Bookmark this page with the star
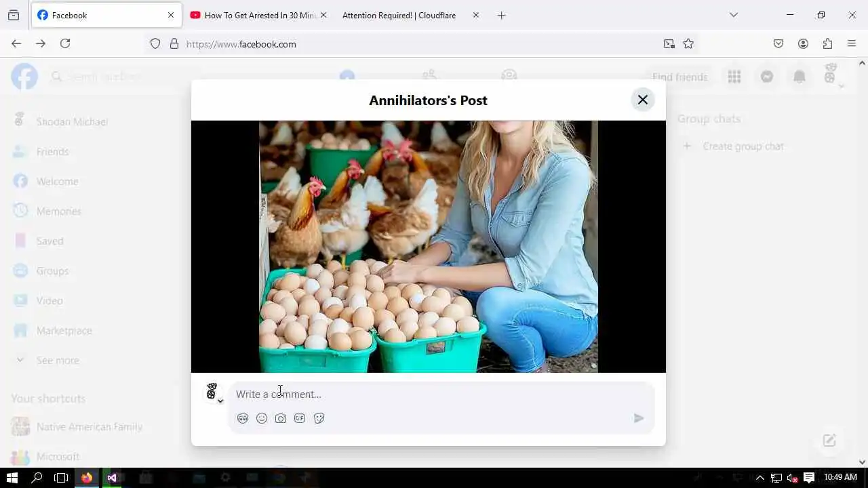 (x=688, y=43)
